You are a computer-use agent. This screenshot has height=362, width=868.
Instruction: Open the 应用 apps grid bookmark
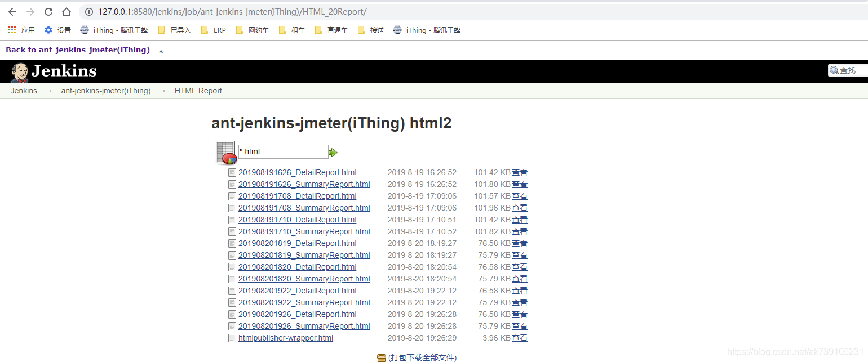[21, 30]
